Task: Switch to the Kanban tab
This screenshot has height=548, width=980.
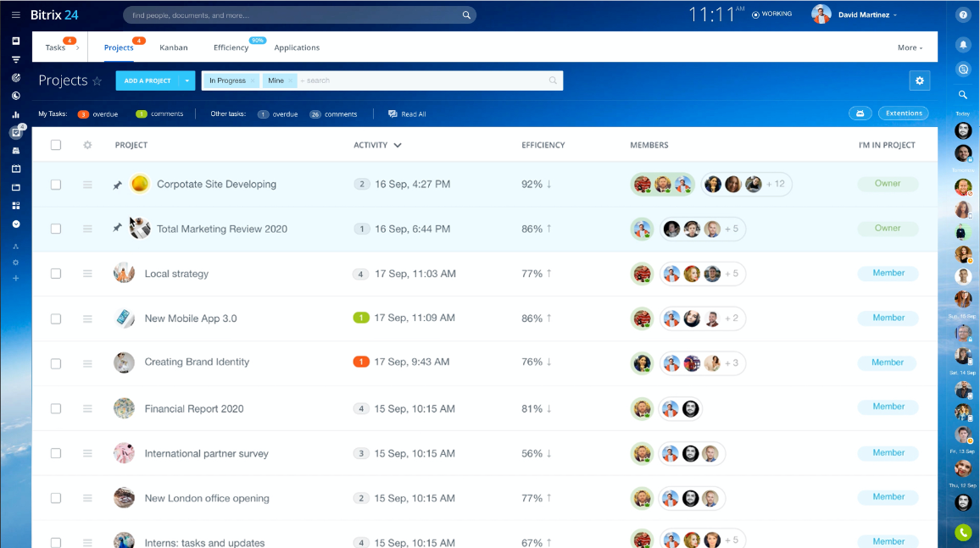Action: point(173,47)
